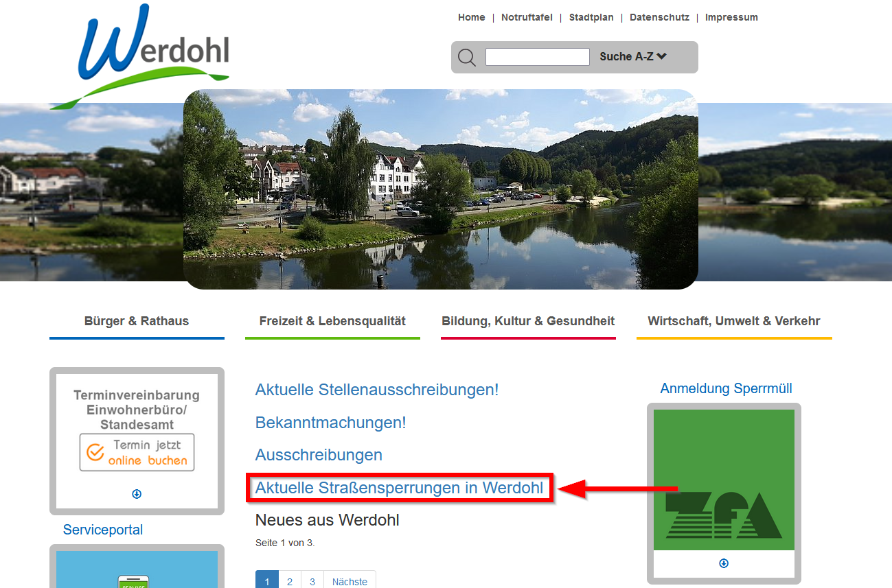Open the Stadtplan link
The height and width of the screenshot is (588, 892).
click(591, 17)
